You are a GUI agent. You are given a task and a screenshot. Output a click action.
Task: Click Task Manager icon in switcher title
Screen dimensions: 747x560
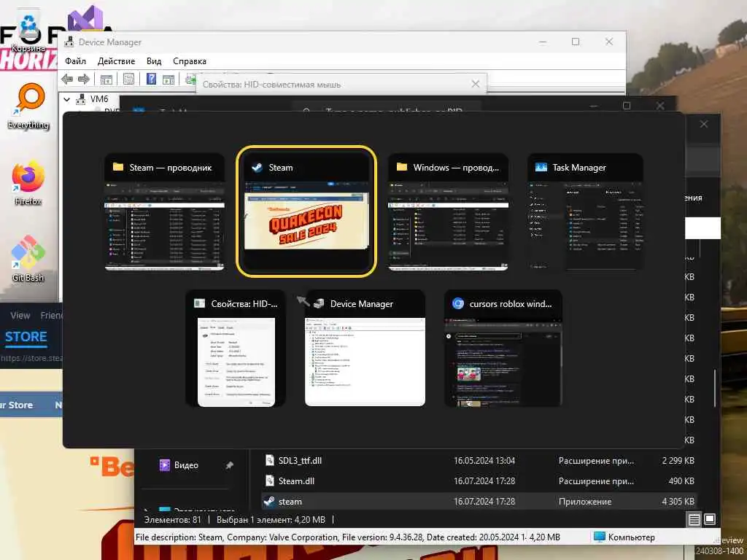pos(541,167)
